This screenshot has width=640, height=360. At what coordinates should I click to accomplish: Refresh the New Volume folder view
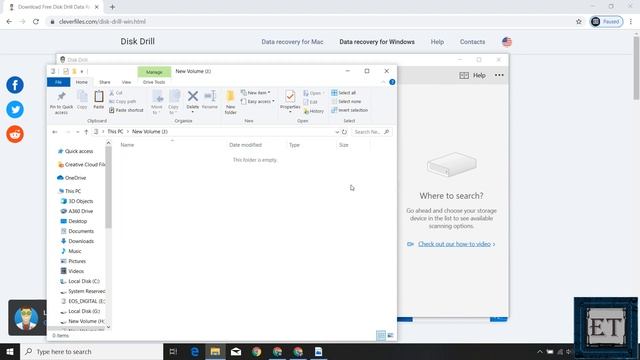coord(344,132)
